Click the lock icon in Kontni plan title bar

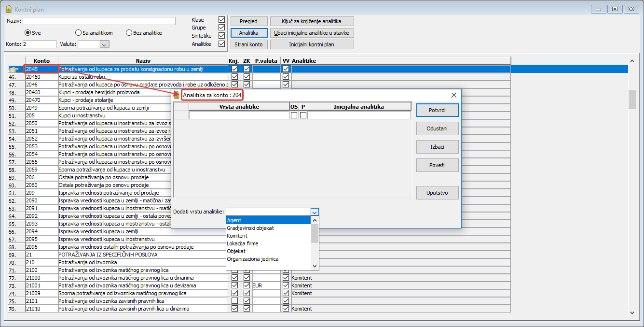tap(8, 9)
